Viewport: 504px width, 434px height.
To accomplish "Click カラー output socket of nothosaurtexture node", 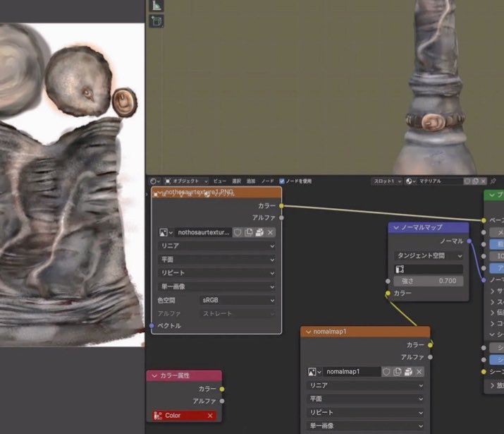I will [281, 205].
